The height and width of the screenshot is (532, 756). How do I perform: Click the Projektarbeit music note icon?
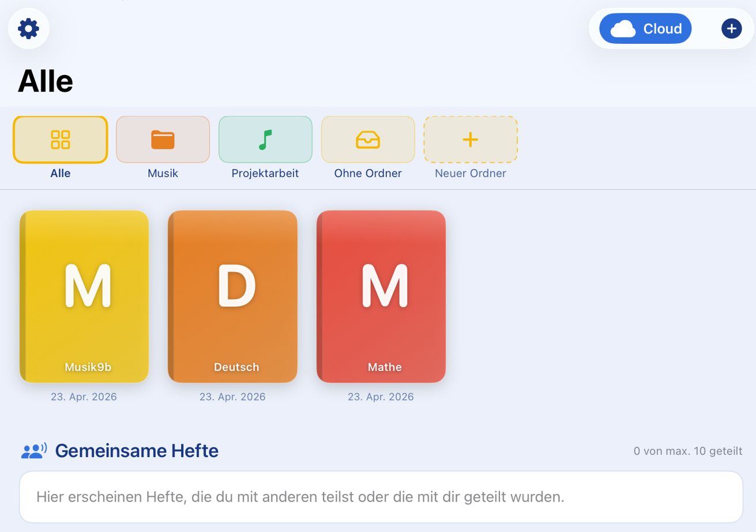pos(265,139)
